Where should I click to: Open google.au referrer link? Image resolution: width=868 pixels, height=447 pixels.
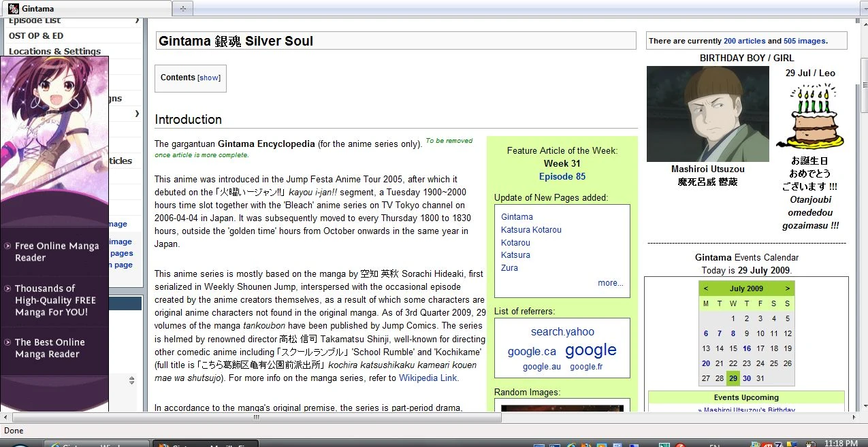(x=542, y=367)
